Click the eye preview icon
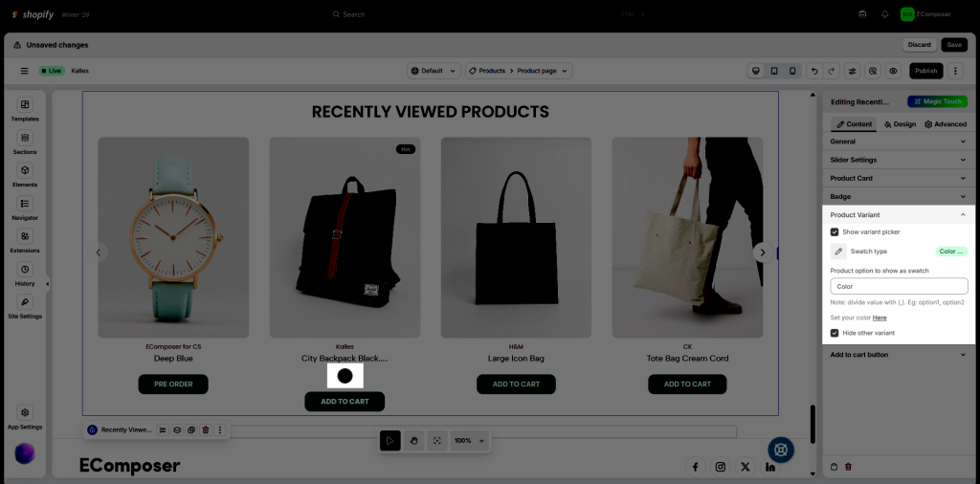 [892, 71]
